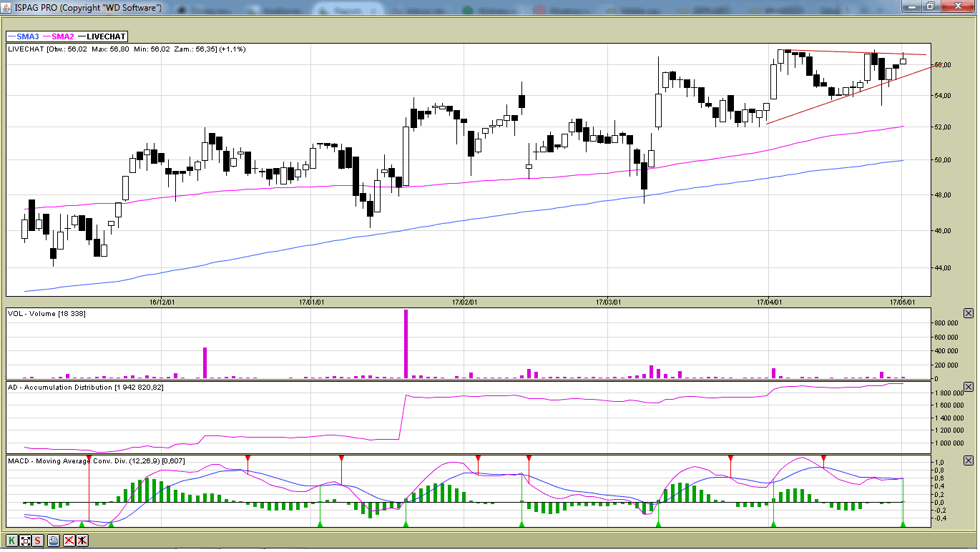Close the Accumulation Distribution panel
The image size is (980, 552).
point(969,387)
